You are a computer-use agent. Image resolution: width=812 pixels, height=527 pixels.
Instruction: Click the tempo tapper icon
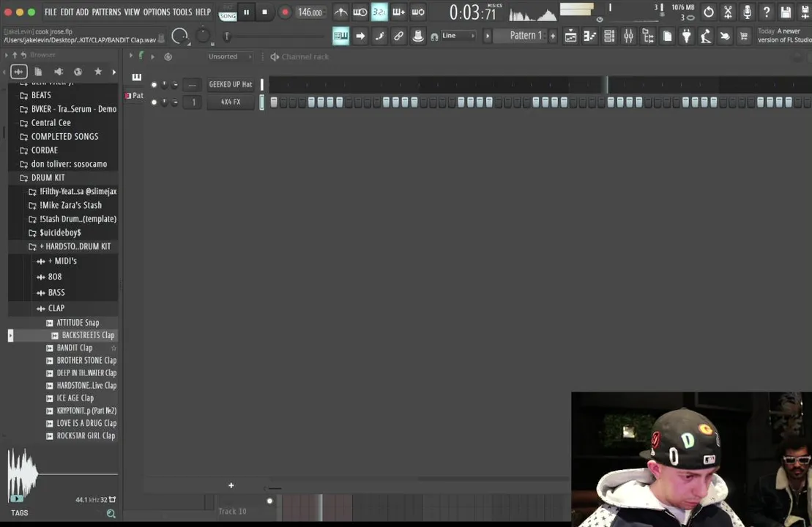point(705,36)
